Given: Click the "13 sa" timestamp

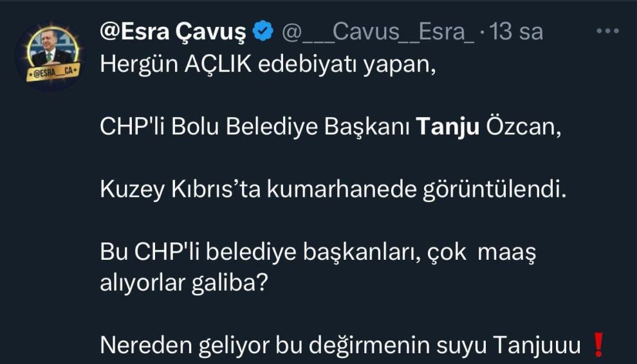Looking at the screenshot, I should (517, 32).
